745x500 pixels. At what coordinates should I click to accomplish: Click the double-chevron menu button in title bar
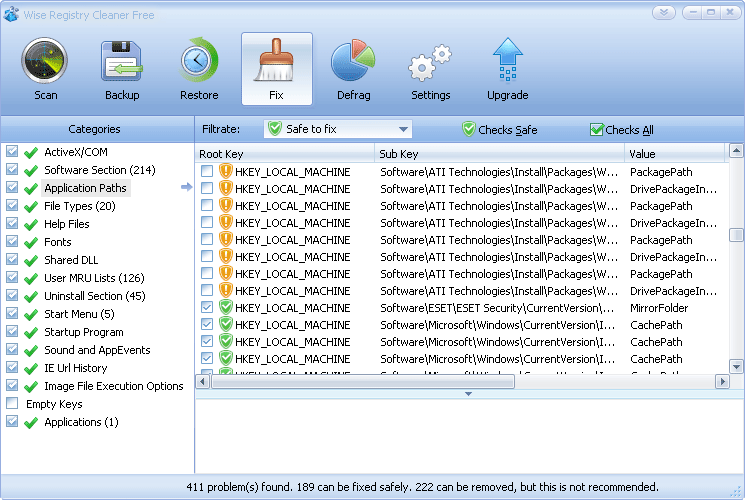click(x=664, y=12)
